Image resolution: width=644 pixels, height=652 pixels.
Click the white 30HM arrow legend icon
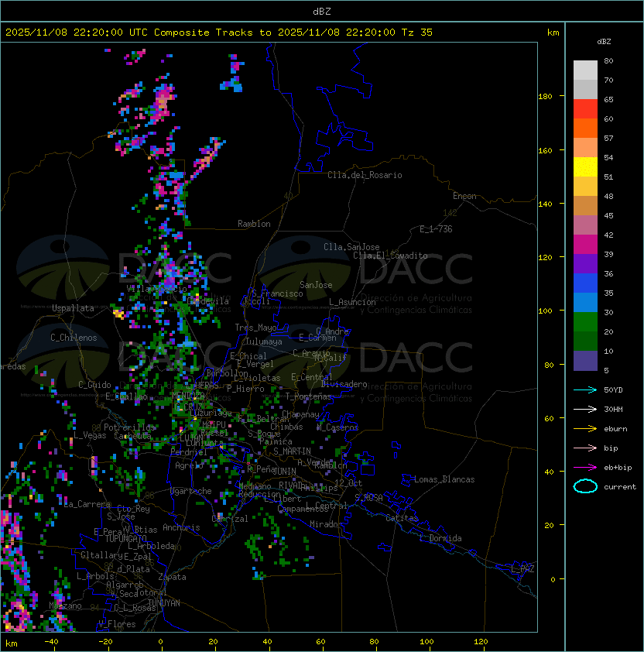point(585,410)
